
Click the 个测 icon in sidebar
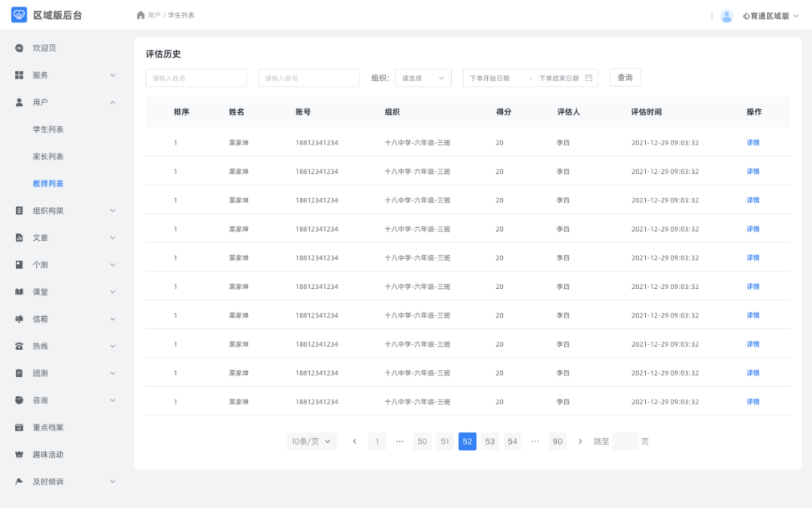click(19, 264)
